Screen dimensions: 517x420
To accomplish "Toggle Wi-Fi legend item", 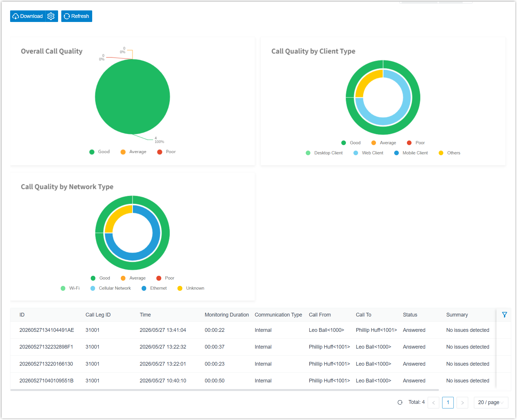I will coord(70,288).
